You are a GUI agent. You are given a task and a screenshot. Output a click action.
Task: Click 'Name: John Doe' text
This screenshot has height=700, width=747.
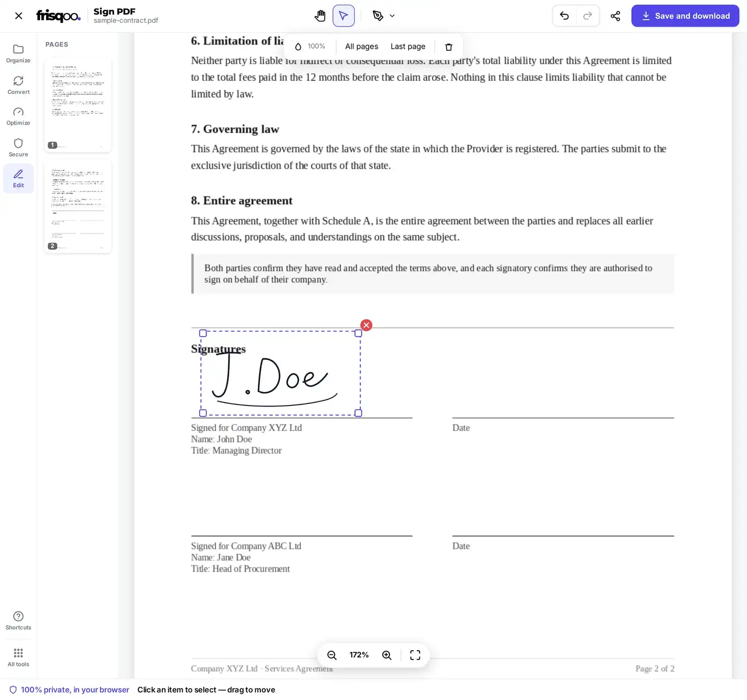point(222,439)
